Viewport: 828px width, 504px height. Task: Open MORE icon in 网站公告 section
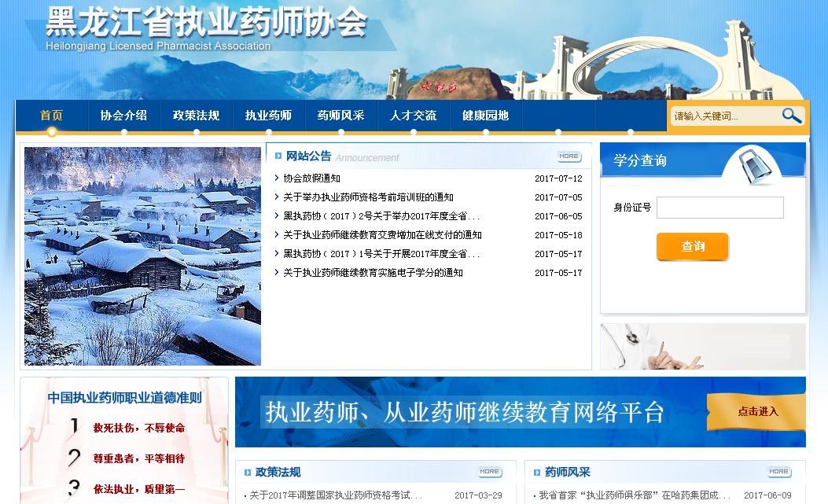pos(569,156)
